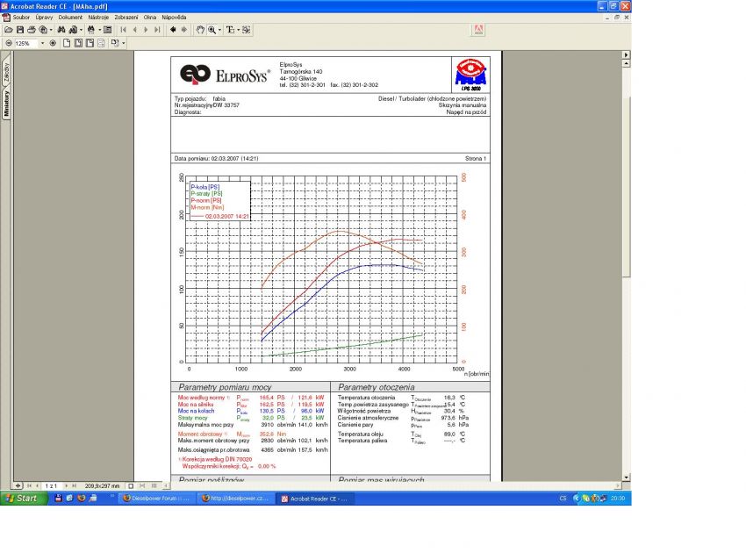Screen dimensions: 746x560
Task: Click the zoom out minus button
Action: 9,43
